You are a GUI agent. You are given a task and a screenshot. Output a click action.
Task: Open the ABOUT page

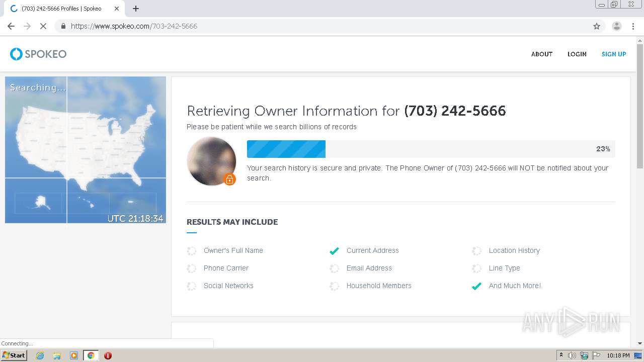[x=542, y=54]
